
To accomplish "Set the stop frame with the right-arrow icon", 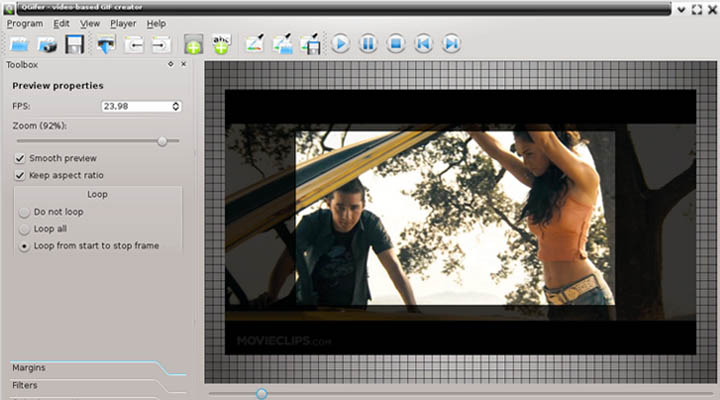I will 161,45.
